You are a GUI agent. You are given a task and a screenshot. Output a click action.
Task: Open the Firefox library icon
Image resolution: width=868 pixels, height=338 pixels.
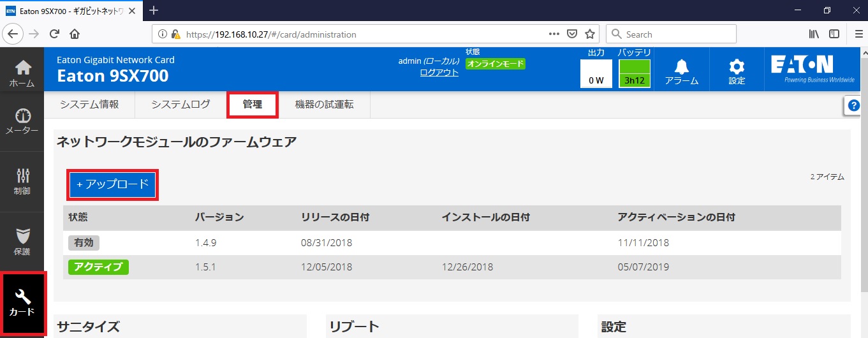coord(814,34)
